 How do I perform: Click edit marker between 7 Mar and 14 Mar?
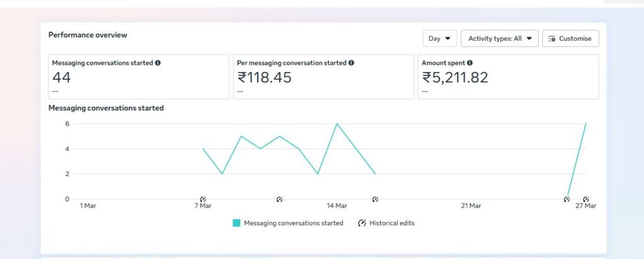pos(280,199)
